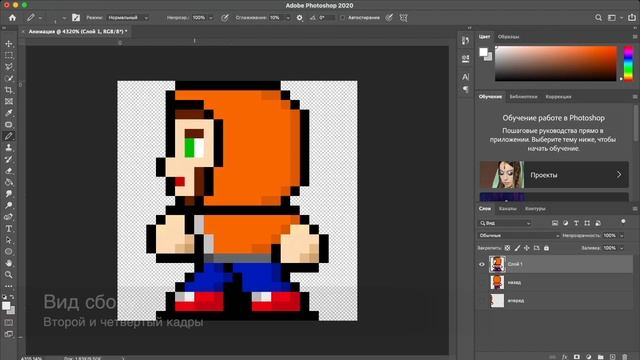Open the workspace switcher icon

tap(612, 18)
